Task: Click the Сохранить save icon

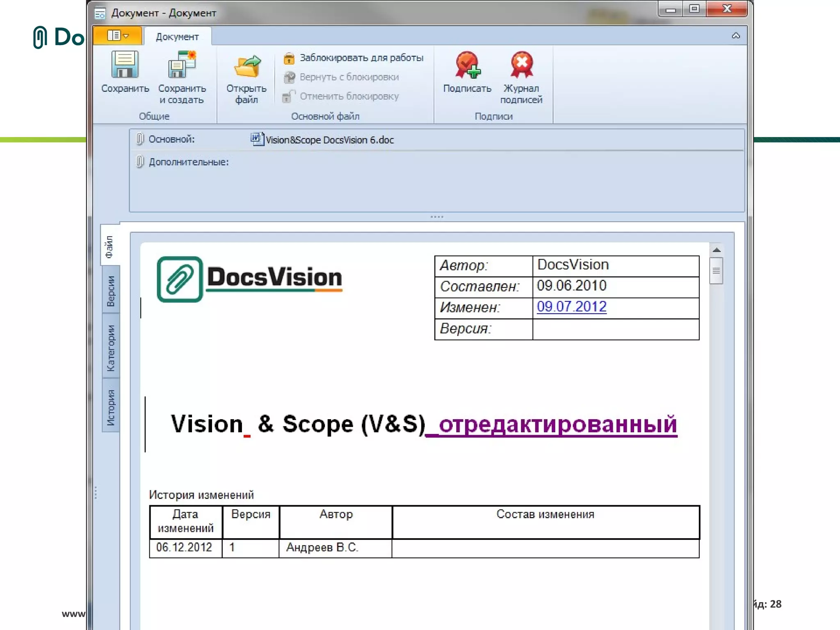Action: point(125,65)
